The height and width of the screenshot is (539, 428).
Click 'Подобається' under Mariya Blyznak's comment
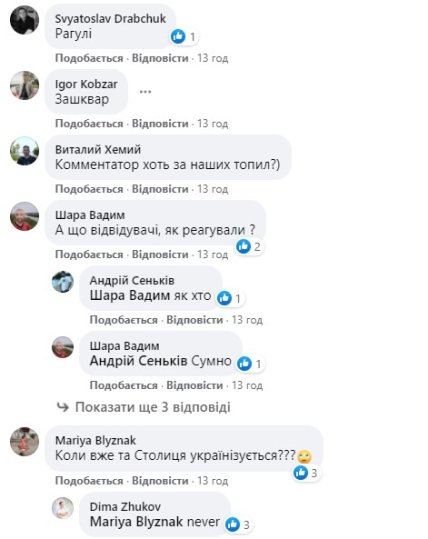tap(89, 481)
